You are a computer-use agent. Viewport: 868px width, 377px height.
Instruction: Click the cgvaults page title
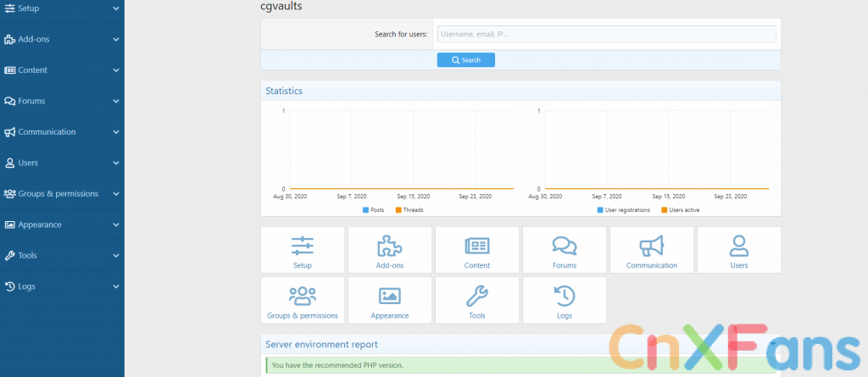281,7
